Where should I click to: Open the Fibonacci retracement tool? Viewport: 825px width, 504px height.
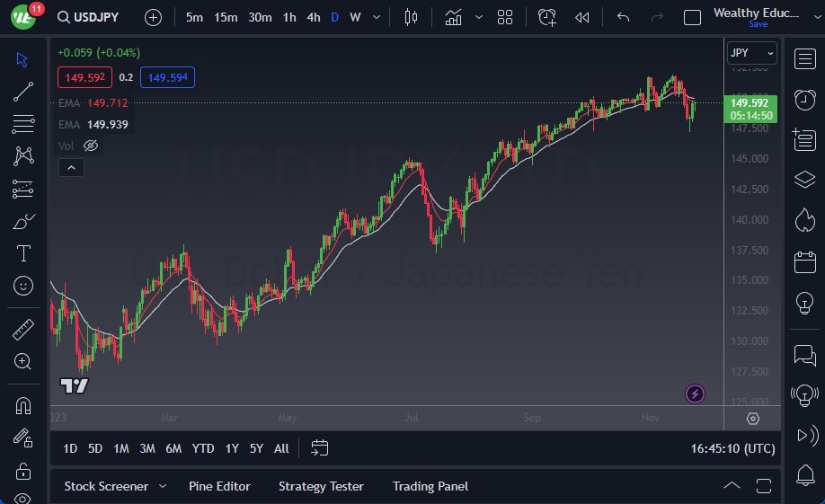point(23,123)
